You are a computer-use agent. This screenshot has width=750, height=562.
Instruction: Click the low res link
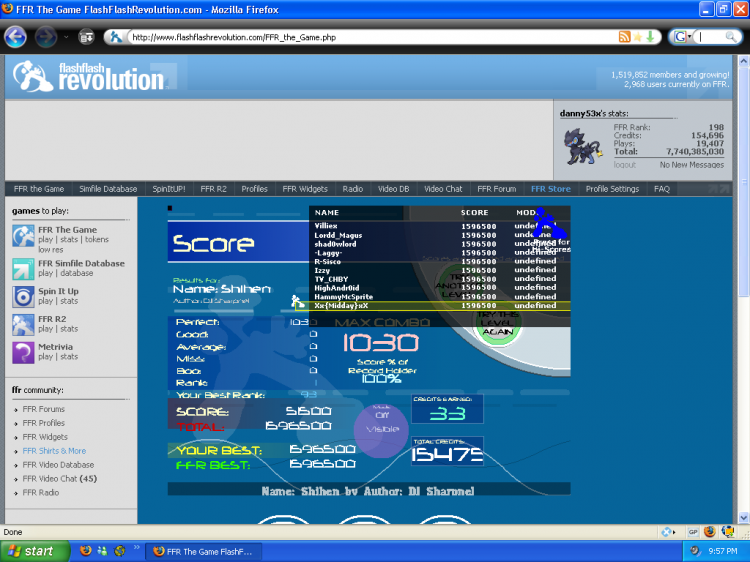click(51, 250)
